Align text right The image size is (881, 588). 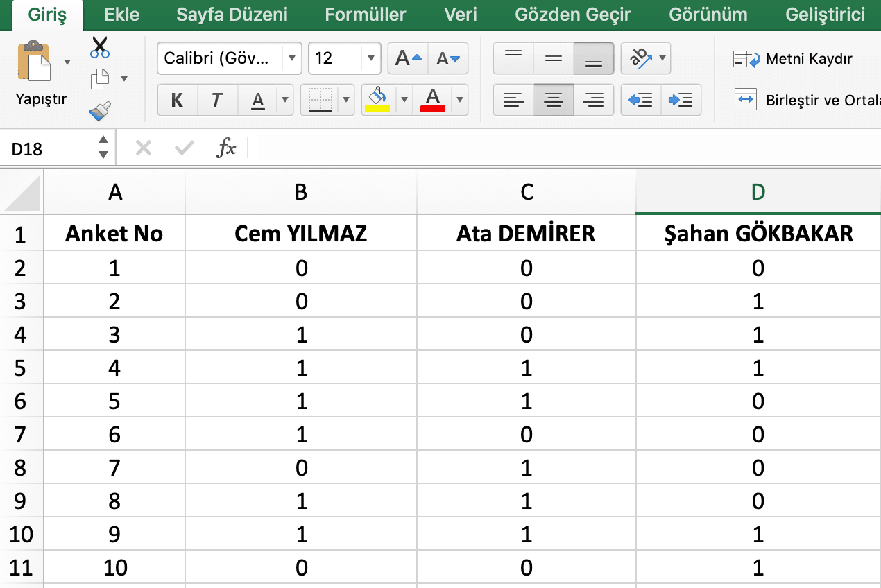[x=594, y=101]
